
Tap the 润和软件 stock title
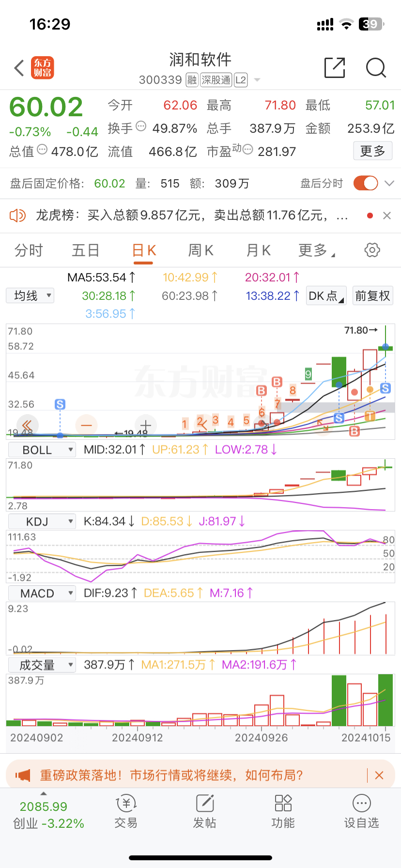(x=200, y=60)
